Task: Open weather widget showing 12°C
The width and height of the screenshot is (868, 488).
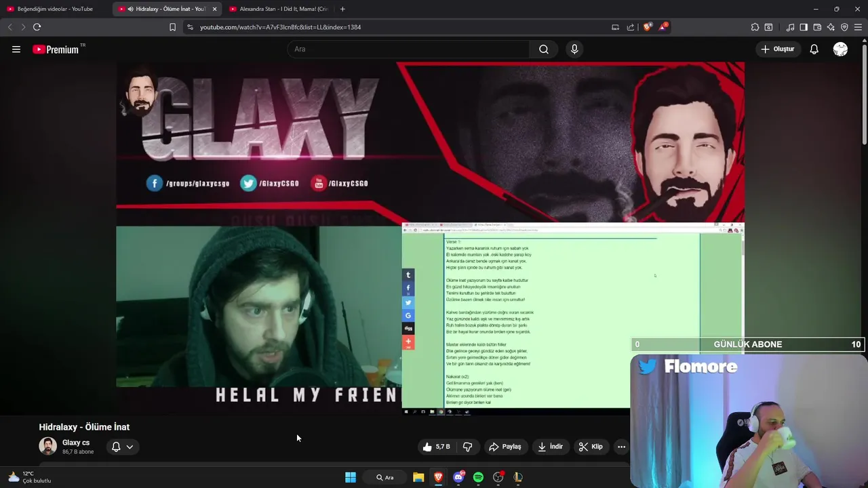Action: click(x=29, y=477)
